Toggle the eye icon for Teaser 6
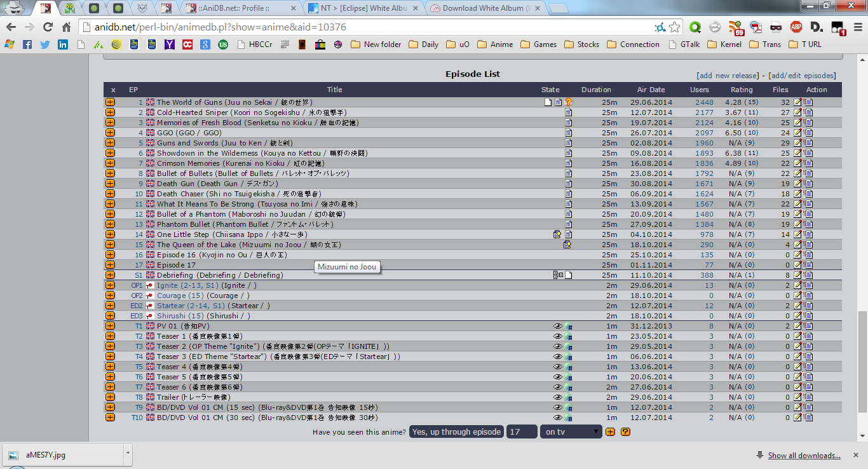868x469 pixels. 558,387
